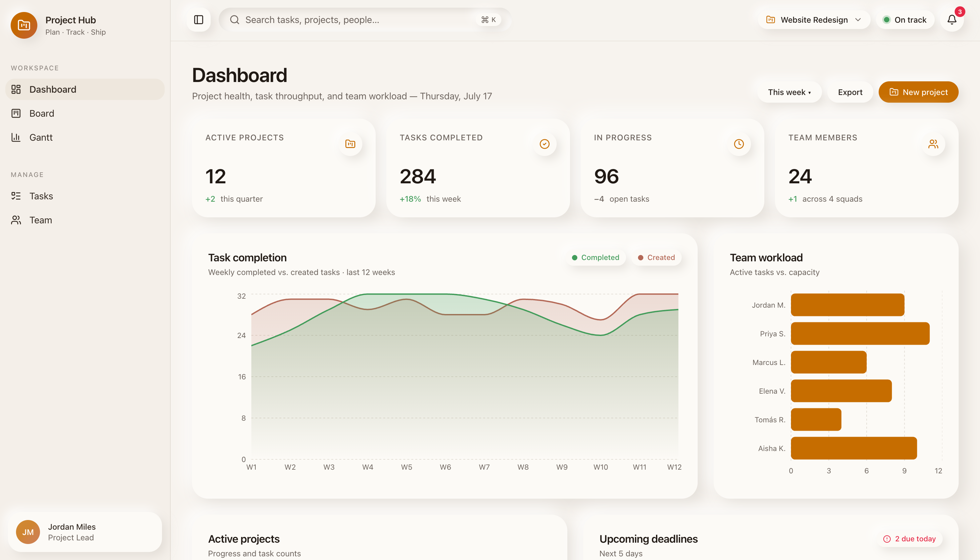Click the In Progress clock icon
The image size is (980, 560).
(x=739, y=144)
